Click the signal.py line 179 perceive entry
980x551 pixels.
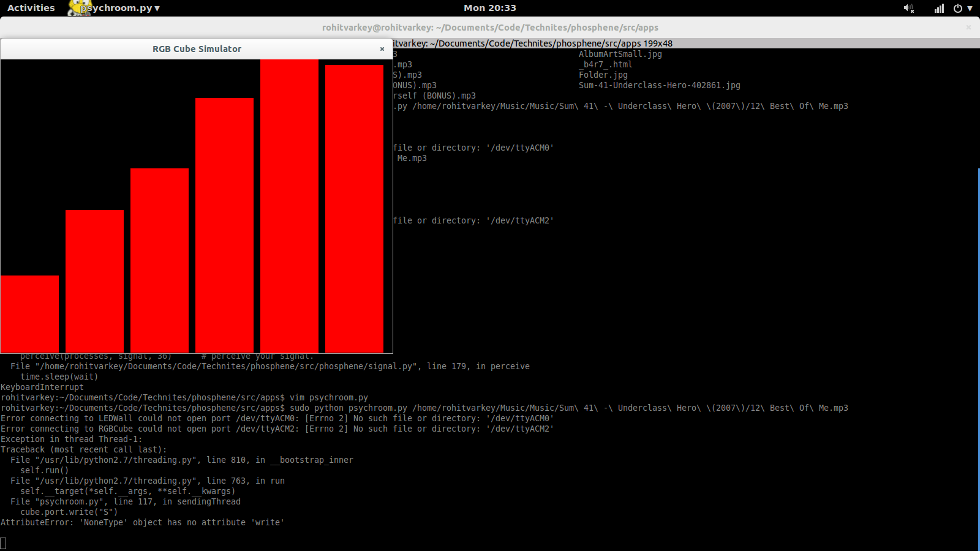pos(270,366)
